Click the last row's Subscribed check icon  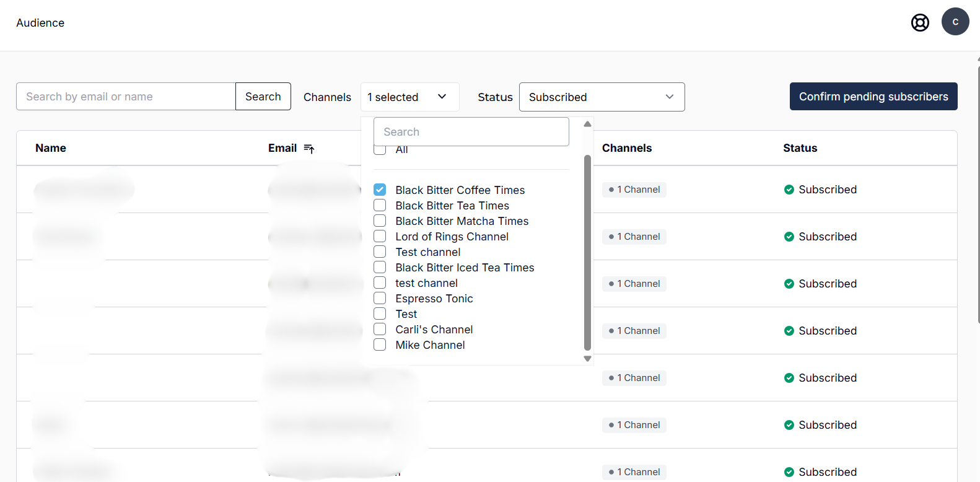(789, 472)
